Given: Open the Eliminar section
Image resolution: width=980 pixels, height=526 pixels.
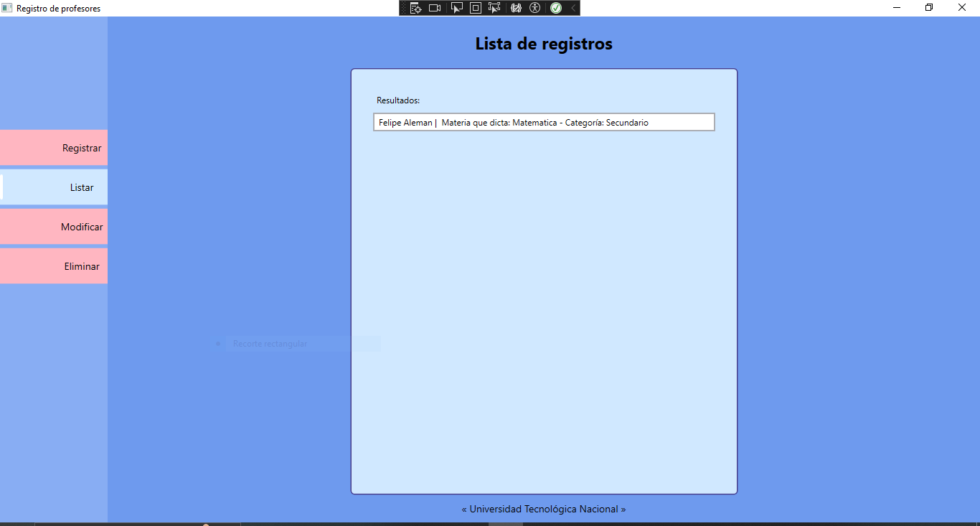Looking at the screenshot, I should 54,266.
